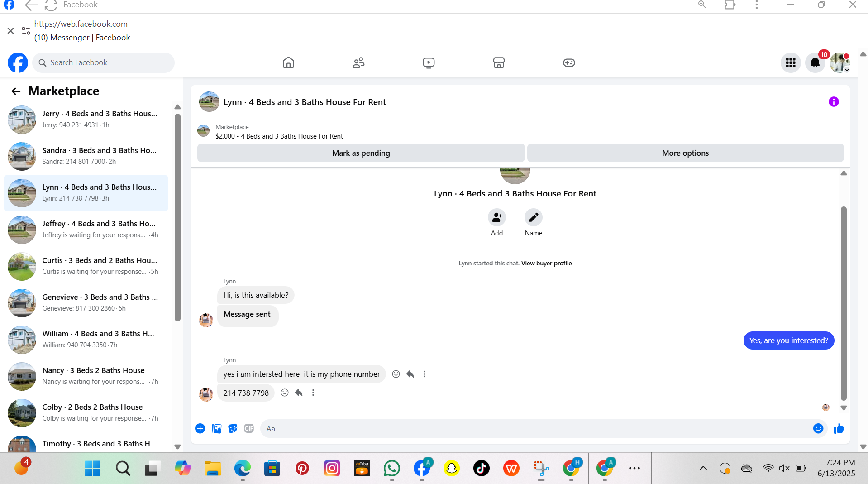868x484 pixels.
Task: Open the Watch video tab icon
Action: [x=429, y=62]
